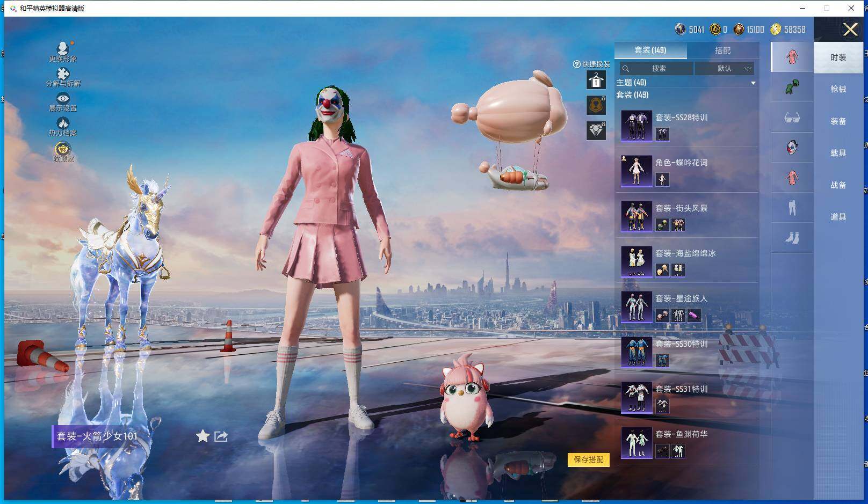Screen dimensions: 868x504
Task: Select the clown mask slot
Action: (792, 147)
